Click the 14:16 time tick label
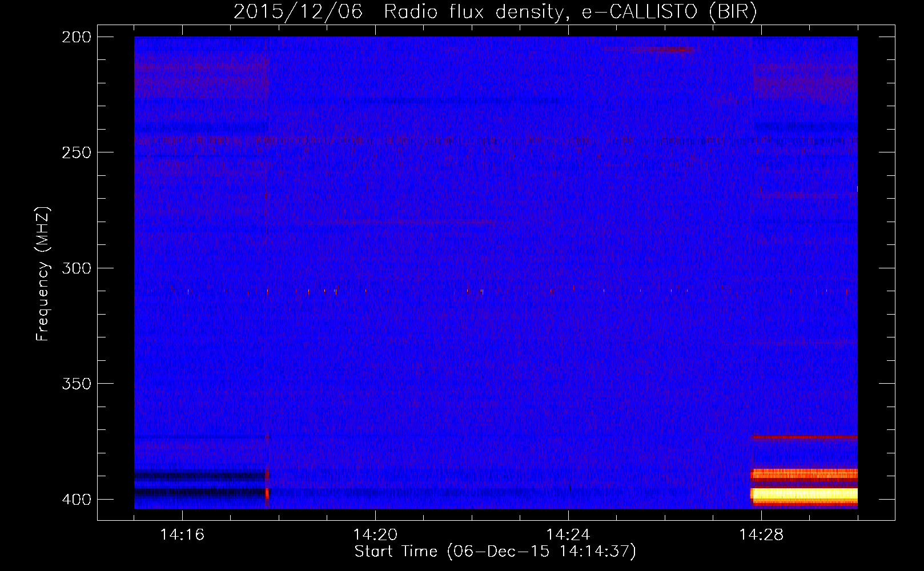The height and width of the screenshot is (571, 924). point(182,535)
